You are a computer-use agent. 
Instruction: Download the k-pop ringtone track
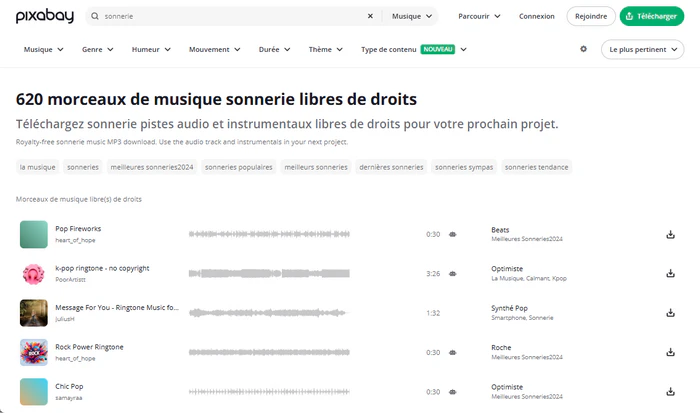(670, 273)
